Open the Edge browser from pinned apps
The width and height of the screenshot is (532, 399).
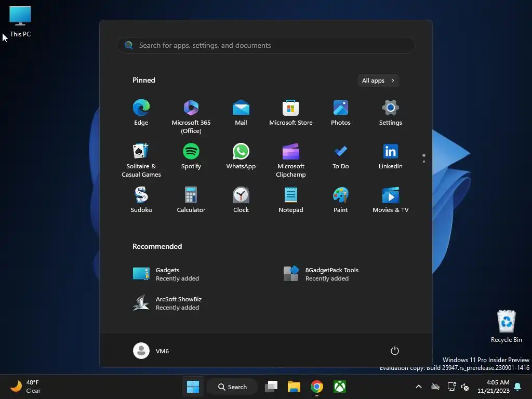tap(141, 113)
